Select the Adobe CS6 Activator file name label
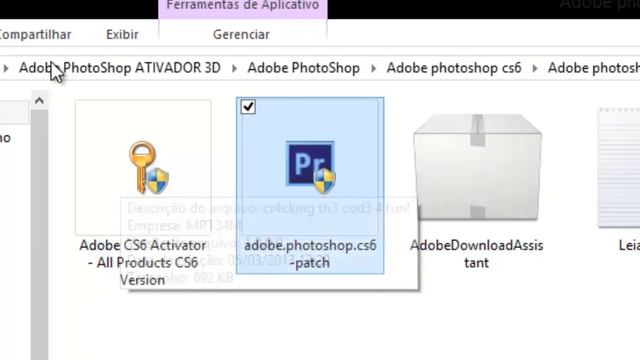This screenshot has height=360, width=640. coord(142,262)
